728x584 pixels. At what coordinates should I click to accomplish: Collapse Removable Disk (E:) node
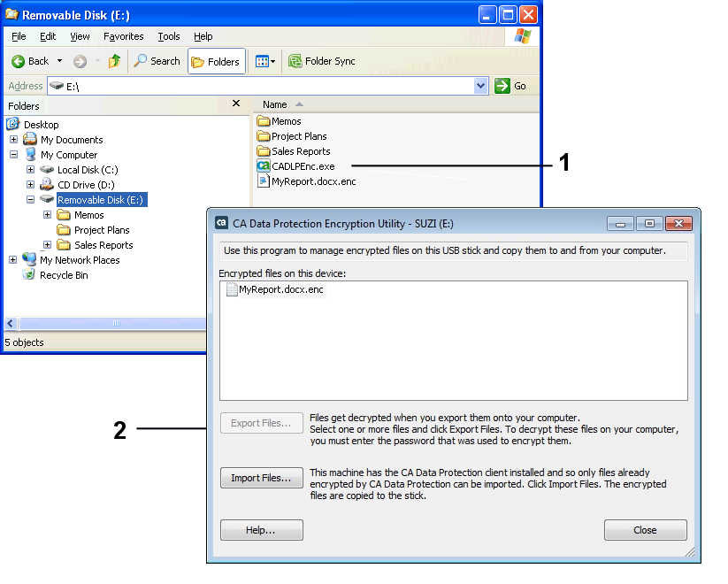click(30, 199)
